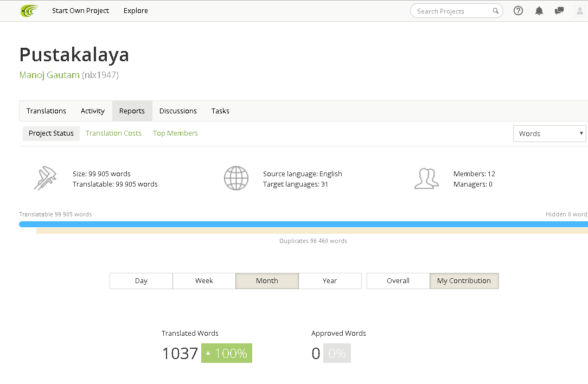Click the green 100% change badge
Screen dimensions: 588x384
[x=227, y=353]
